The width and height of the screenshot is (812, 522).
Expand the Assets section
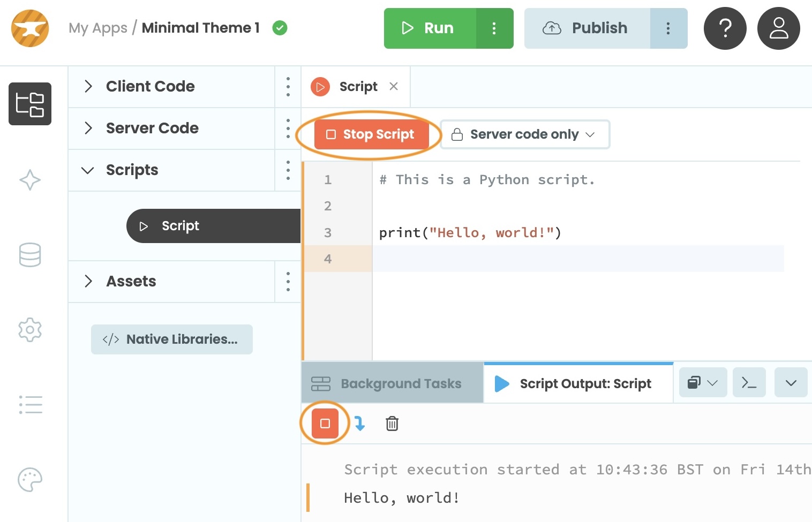88,281
